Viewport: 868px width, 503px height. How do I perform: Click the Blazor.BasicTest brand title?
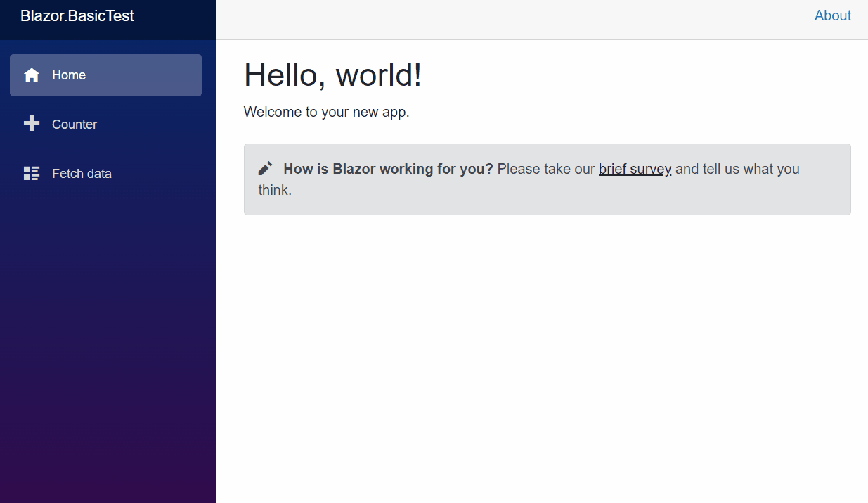tap(77, 15)
